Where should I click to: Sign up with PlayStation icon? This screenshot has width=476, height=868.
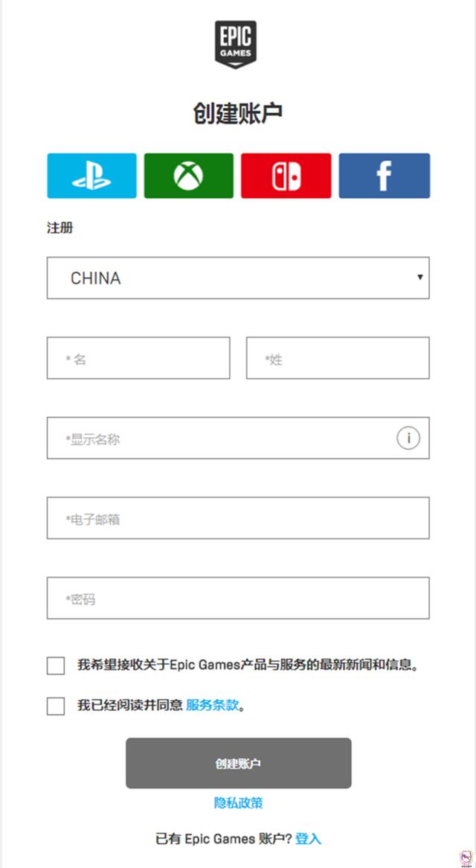click(x=91, y=176)
